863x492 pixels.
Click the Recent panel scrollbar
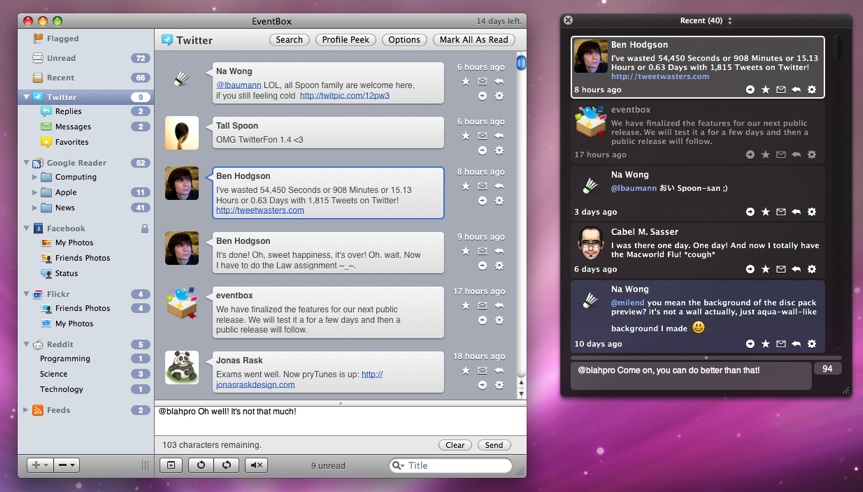tap(837, 48)
